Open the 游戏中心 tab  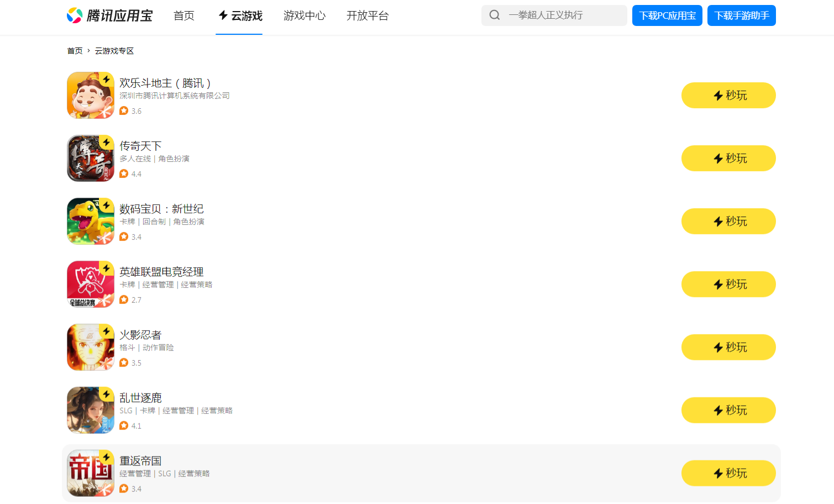click(305, 15)
